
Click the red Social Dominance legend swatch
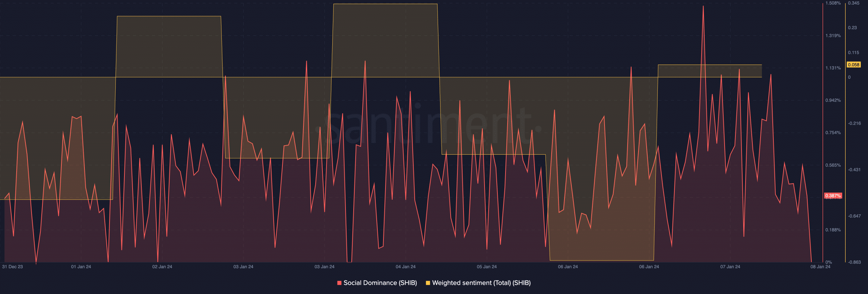coord(339,283)
